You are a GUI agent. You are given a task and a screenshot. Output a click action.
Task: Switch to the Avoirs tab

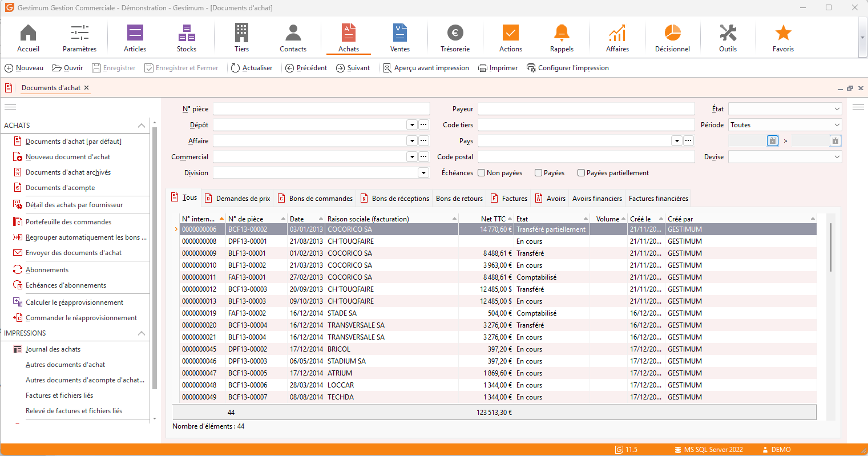click(551, 199)
